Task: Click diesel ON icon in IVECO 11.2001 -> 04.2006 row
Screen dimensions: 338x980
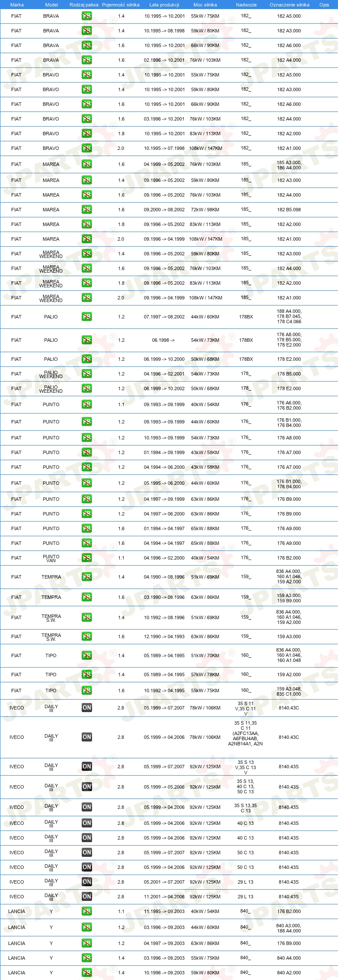Action: (x=86, y=897)
